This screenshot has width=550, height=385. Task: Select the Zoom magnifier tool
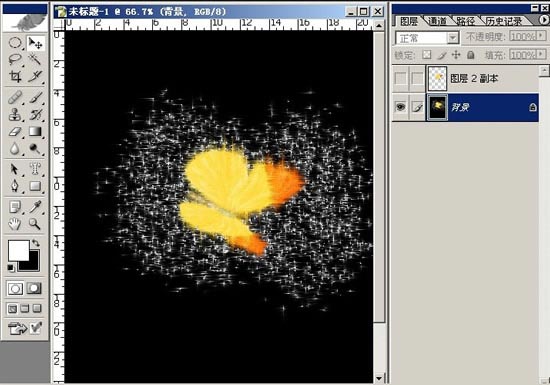pos(35,223)
